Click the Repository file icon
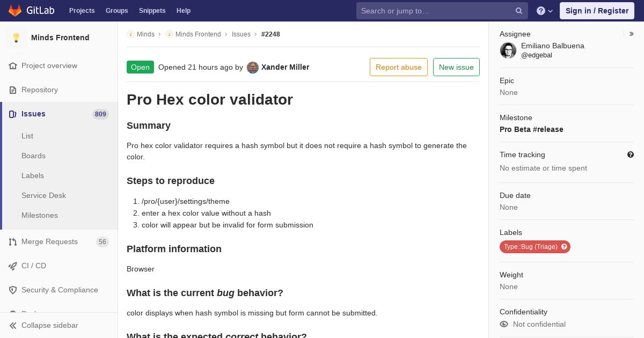This screenshot has width=644, height=338. pyautogui.click(x=13, y=90)
